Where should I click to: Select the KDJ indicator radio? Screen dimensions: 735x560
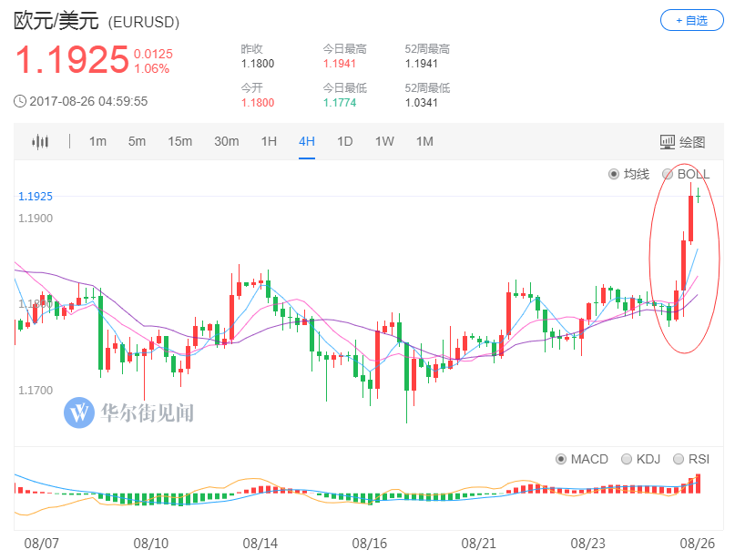click(627, 459)
